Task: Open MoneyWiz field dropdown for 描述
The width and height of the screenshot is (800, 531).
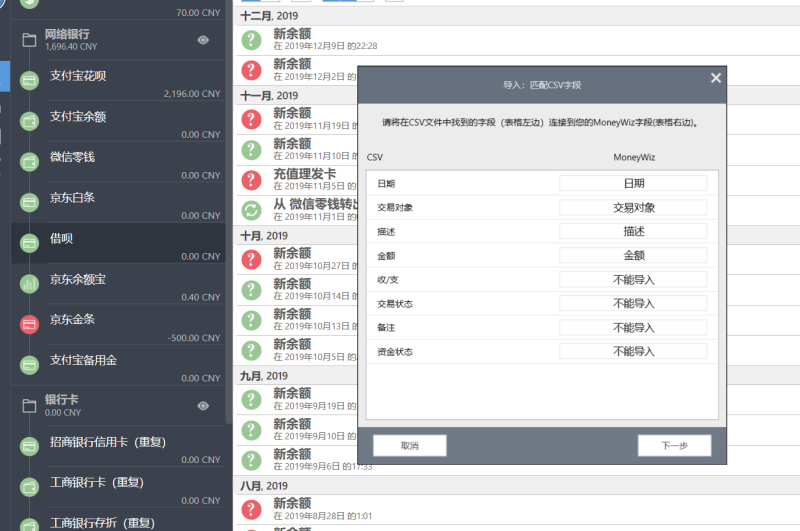Action: click(x=633, y=231)
